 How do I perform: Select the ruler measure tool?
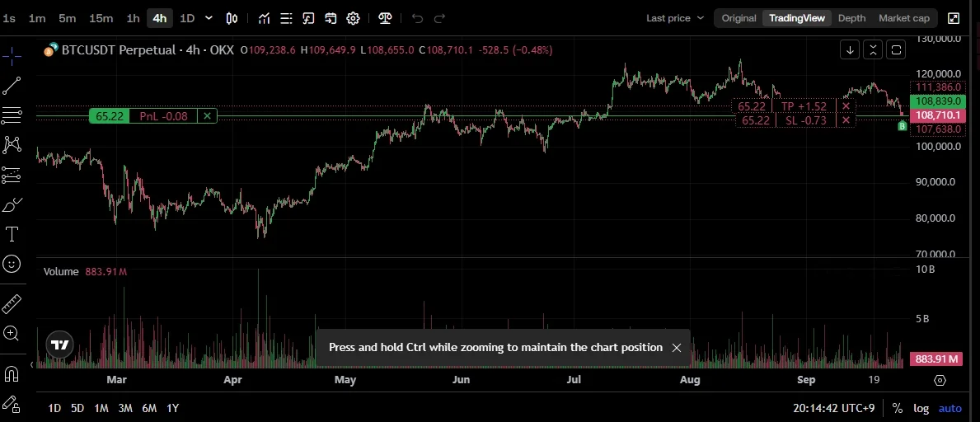click(x=12, y=303)
